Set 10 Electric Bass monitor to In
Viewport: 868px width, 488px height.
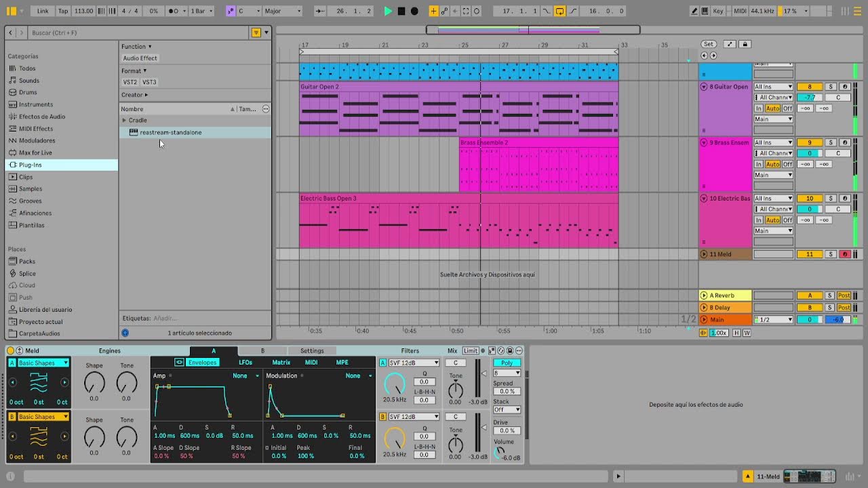pos(759,220)
